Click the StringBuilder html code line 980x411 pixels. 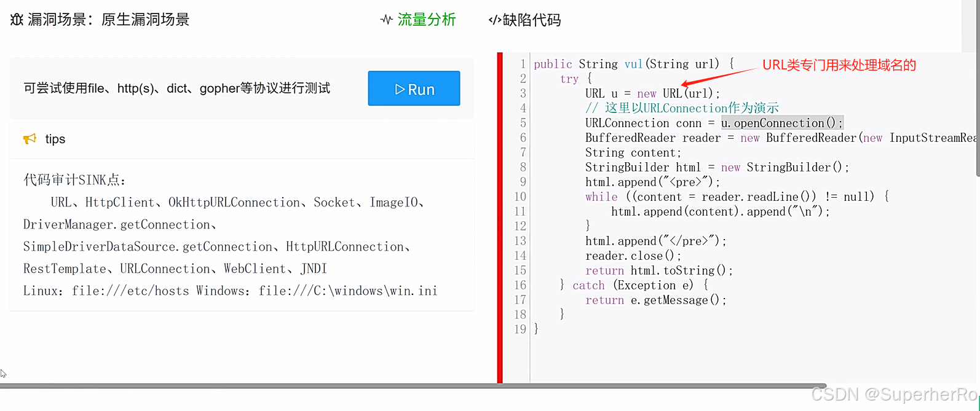point(717,167)
